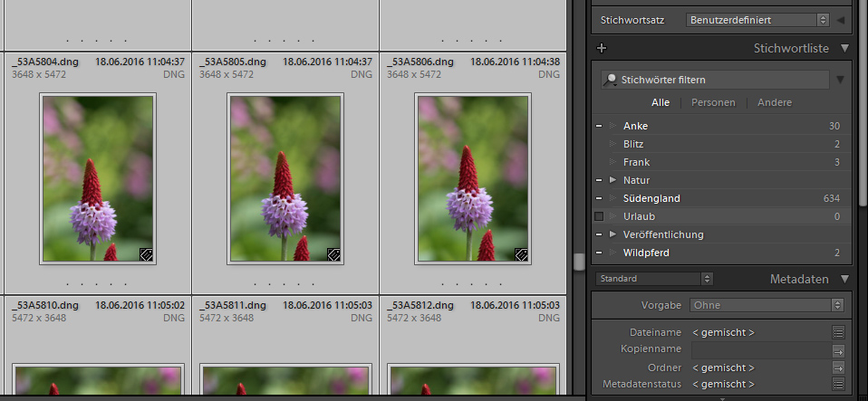The image size is (868, 401).
Task: Click keyword badge on _53A5806.dng thumbnail
Action: (522, 253)
